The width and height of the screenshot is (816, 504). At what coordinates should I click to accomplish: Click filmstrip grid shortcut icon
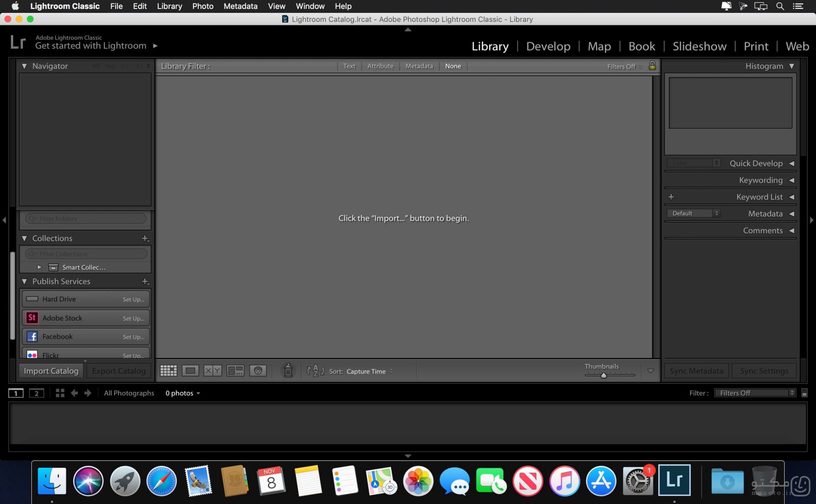click(x=60, y=393)
